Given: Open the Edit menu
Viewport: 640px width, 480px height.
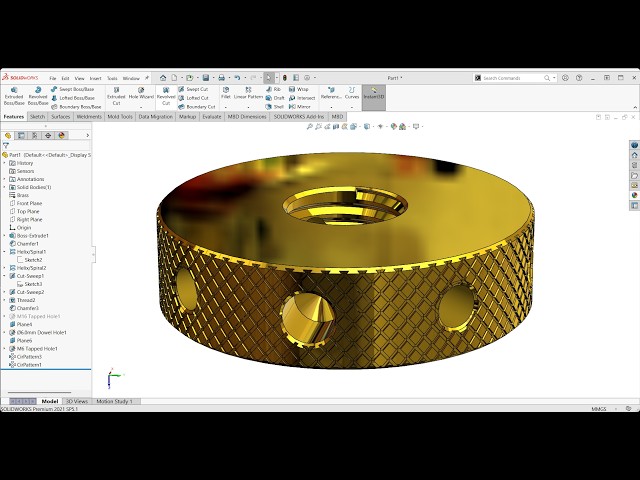Looking at the screenshot, I should 65,78.
